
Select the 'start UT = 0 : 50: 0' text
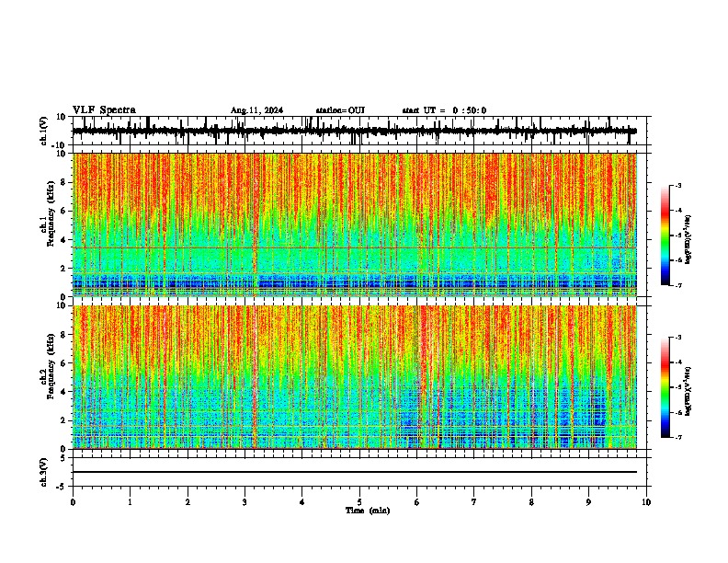pyautogui.click(x=444, y=110)
